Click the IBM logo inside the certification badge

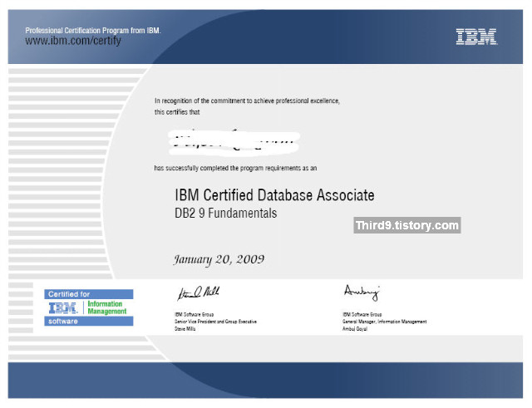63,307
